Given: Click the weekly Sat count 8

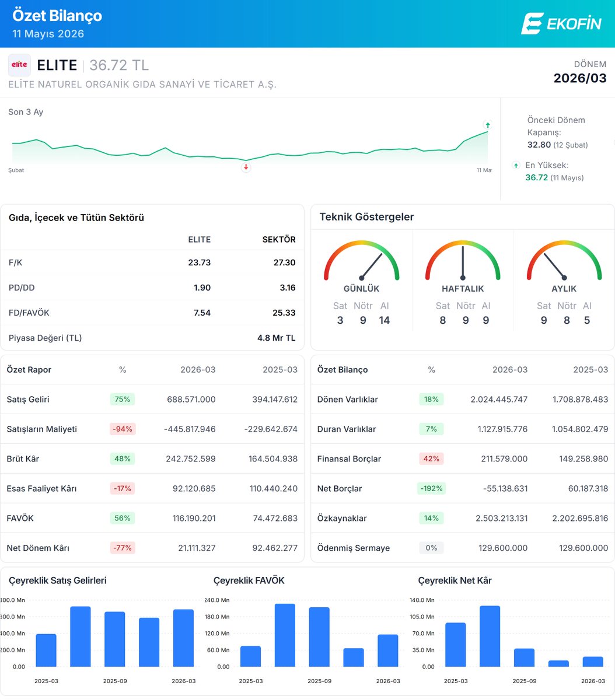Looking at the screenshot, I should 442,320.
